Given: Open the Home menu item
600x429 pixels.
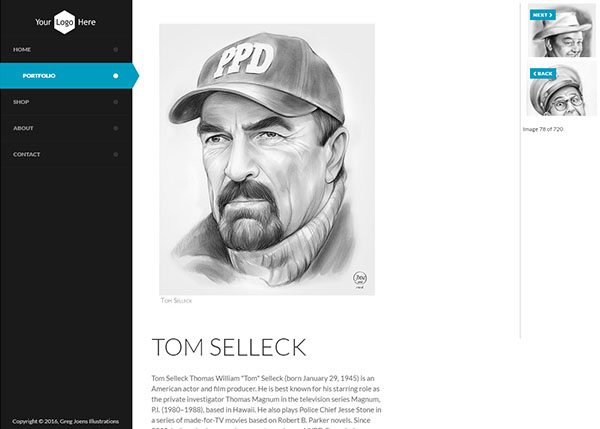Looking at the screenshot, I should point(22,49).
